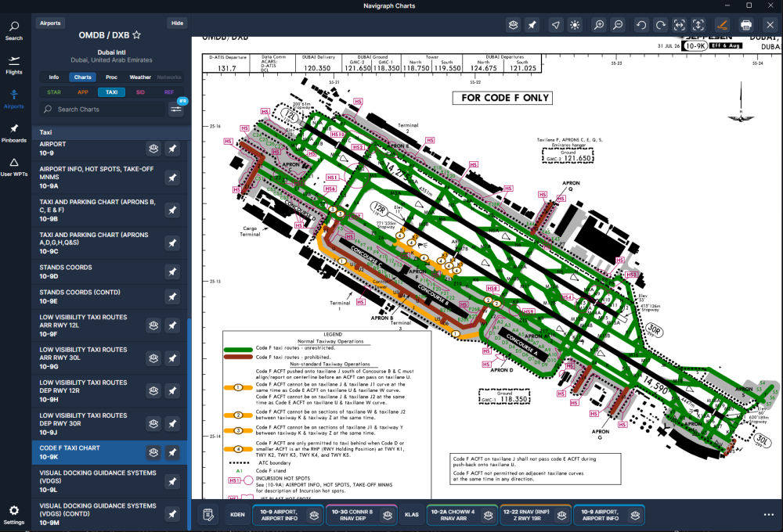This screenshot has width=783, height=532.
Task: Pin the current chart using the toolbar pin icon
Action: click(532, 25)
